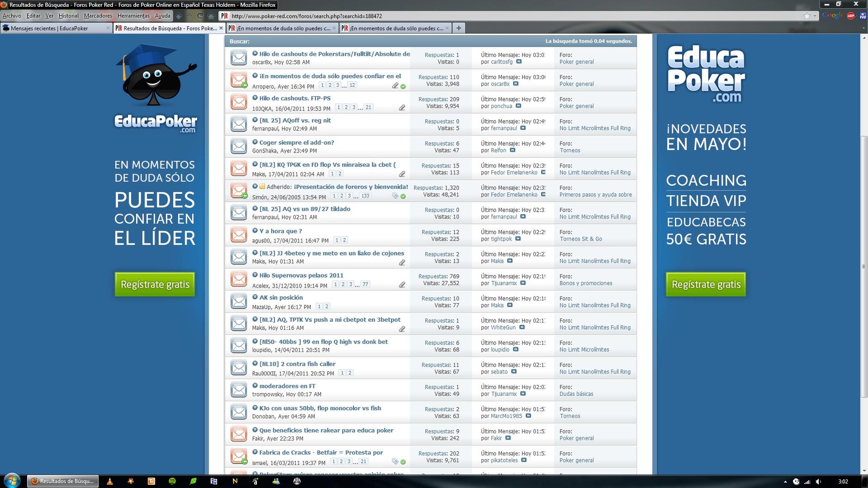This screenshot has width=868, height=488.
Task: Go to page 77 of Hilo Supernovas thread
Action: (x=365, y=284)
